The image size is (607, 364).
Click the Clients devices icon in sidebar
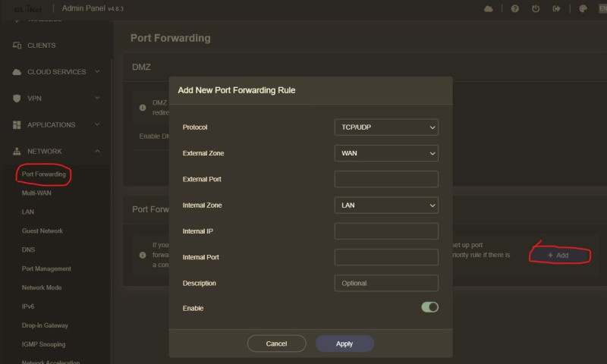coord(17,45)
